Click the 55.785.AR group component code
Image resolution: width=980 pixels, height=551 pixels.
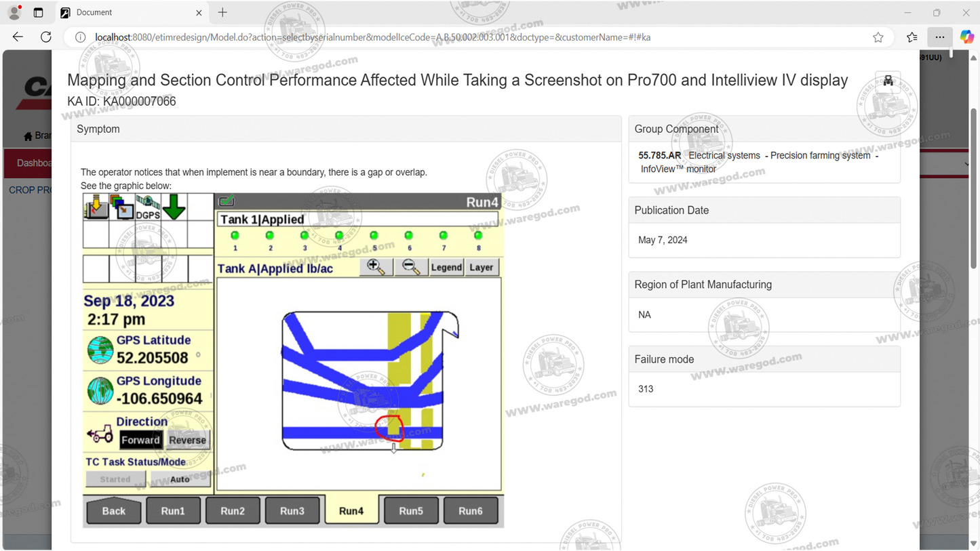[659, 155]
